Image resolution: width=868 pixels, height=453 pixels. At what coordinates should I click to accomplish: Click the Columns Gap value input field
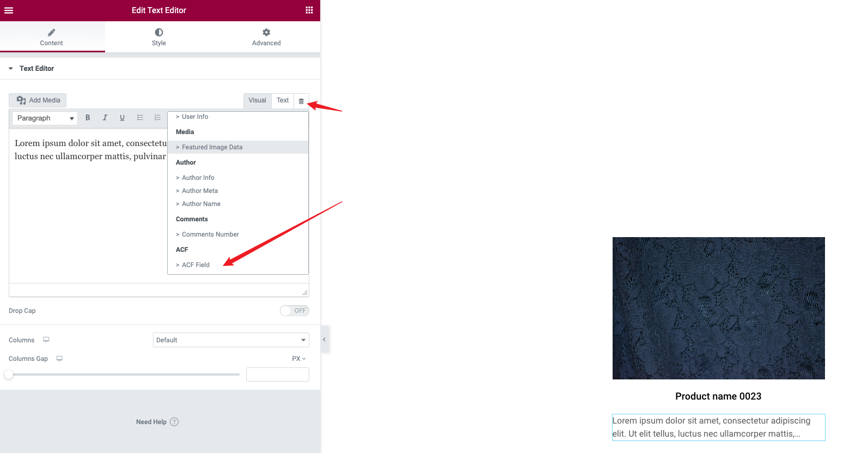click(278, 375)
